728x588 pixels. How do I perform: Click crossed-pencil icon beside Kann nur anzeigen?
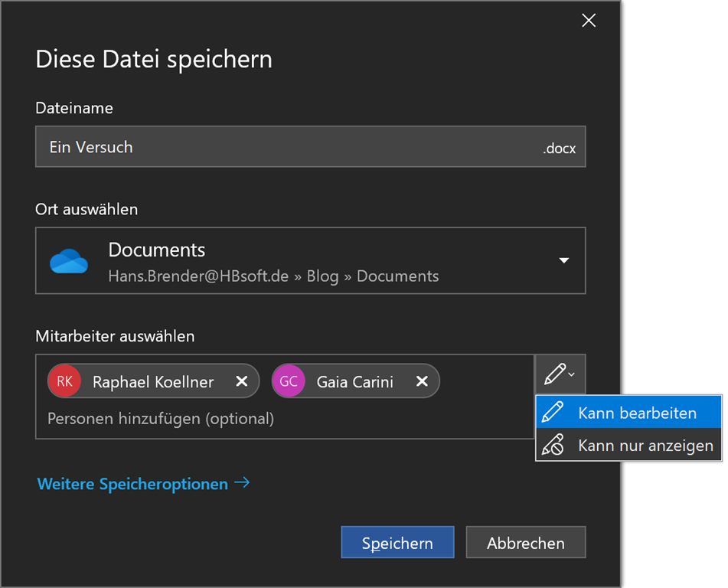(x=552, y=446)
